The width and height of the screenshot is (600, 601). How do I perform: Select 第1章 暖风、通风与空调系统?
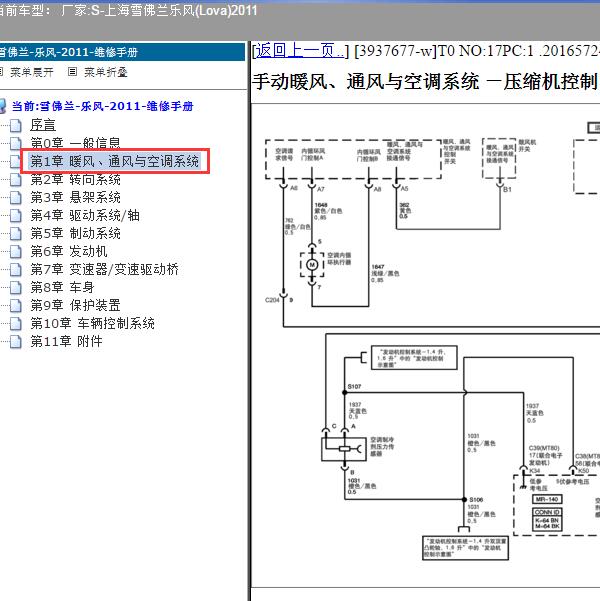pyautogui.click(x=114, y=161)
